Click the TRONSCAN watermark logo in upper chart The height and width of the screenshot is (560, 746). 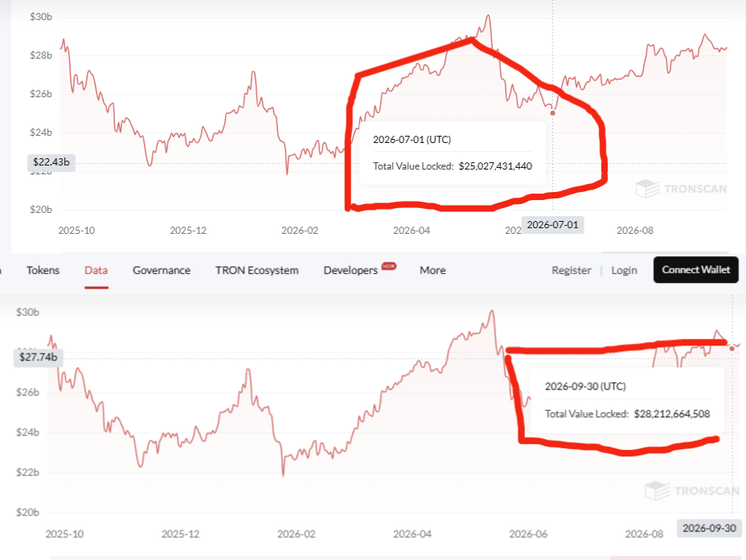[682, 189]
